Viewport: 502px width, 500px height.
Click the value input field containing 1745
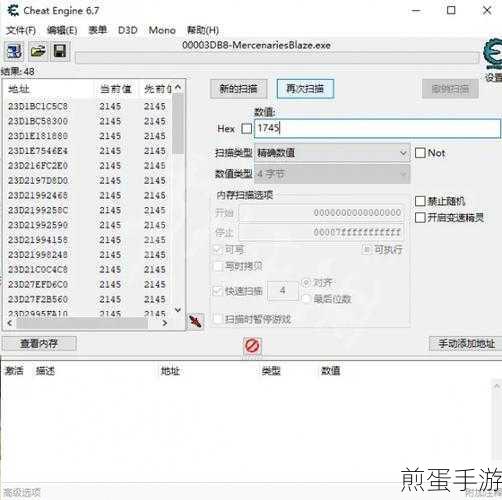click(x=377, y=128)
